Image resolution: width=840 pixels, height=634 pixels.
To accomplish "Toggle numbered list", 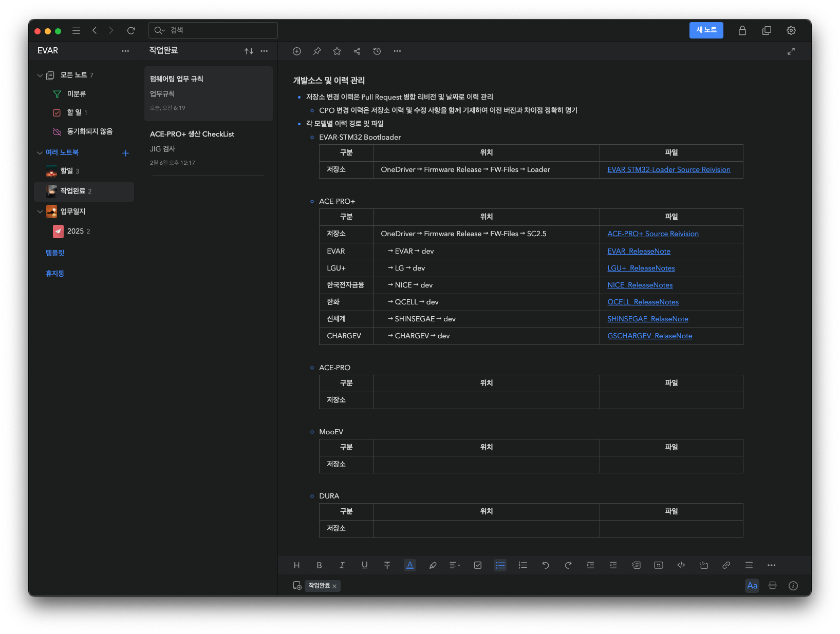I will coord(523,565).
